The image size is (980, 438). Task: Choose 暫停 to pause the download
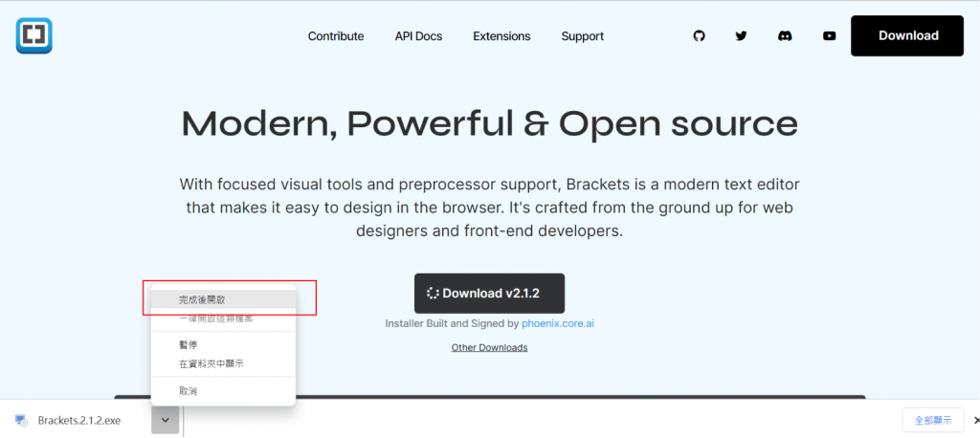coord(223,345)
